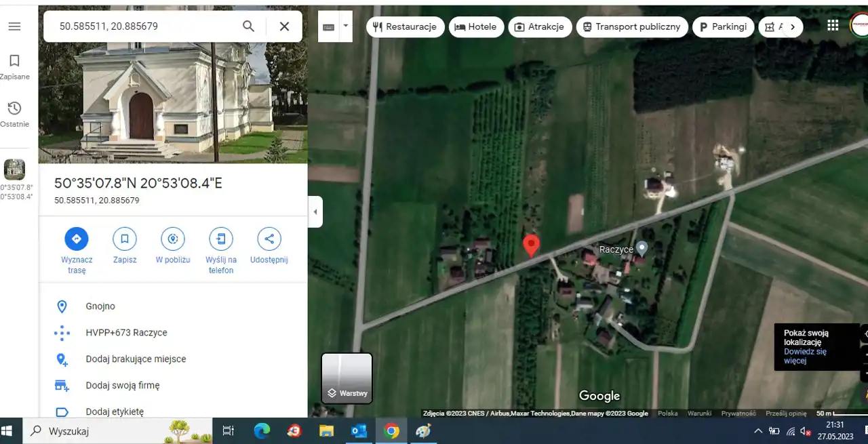Click the church photo thumbnail
The height and width of the screenshot is (444, 868).
[x=14, y=169]
